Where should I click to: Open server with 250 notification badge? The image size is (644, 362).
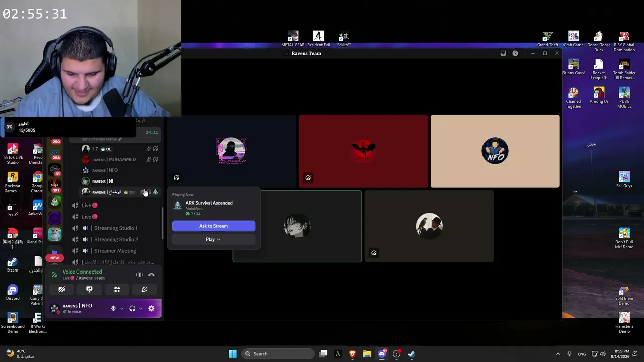point(55,139)
